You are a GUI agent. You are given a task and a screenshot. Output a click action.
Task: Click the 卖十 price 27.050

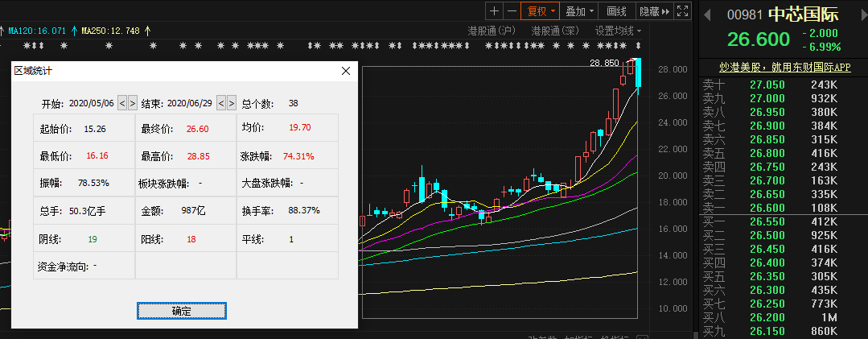click(x=767, y=85)
